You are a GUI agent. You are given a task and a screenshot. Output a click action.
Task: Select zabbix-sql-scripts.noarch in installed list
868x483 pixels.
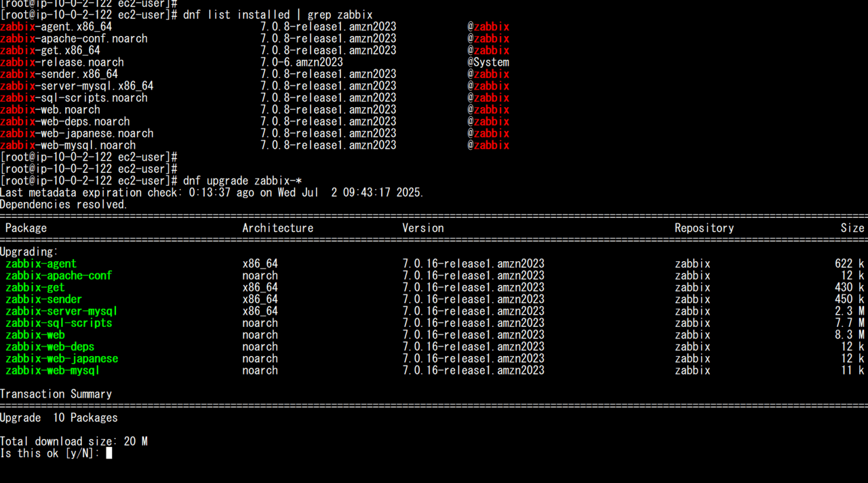(74, 98)
